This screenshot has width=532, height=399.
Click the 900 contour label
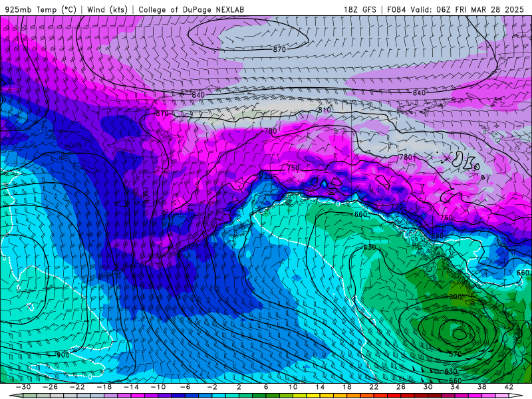(63, 355)
